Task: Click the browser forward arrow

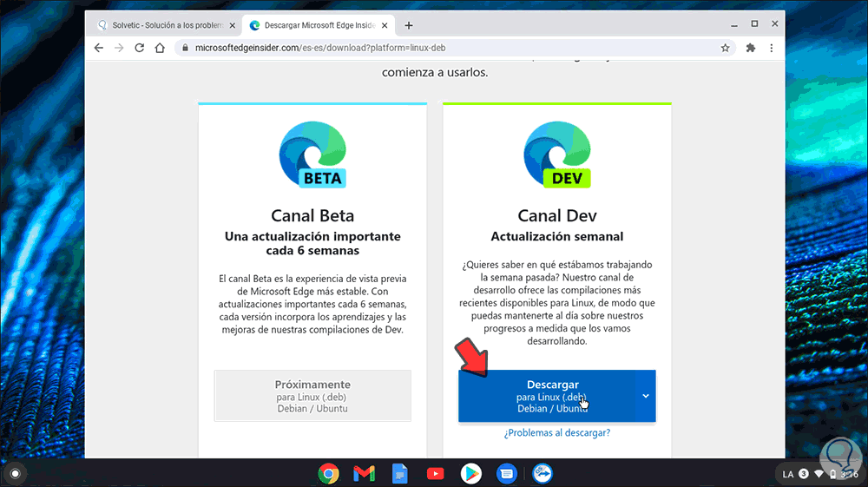Action: (x=119, y=48)
